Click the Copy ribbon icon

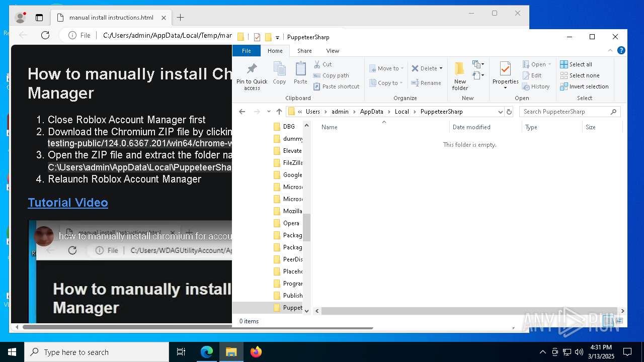(x=279, y=73)
